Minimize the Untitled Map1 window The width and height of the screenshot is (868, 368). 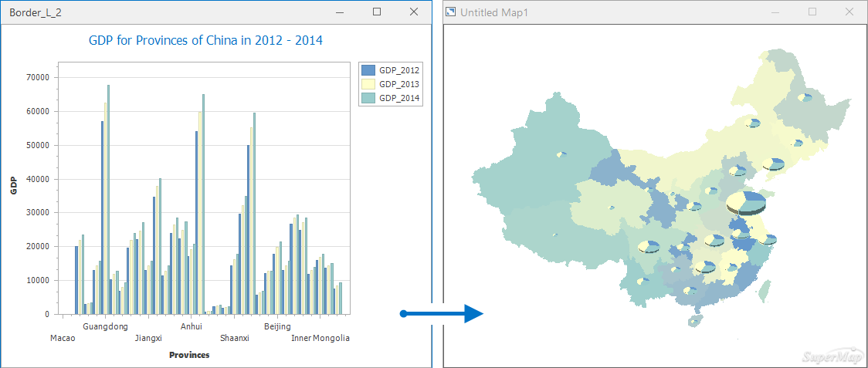775,12
